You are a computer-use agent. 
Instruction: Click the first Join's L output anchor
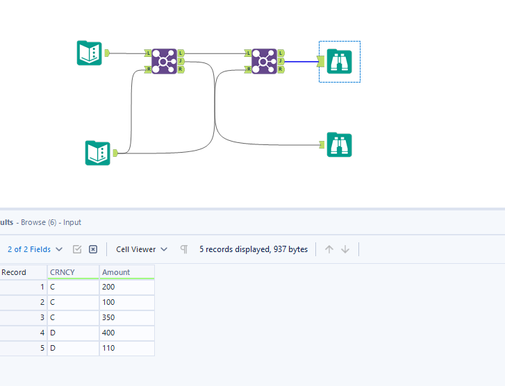pos(181,53)
